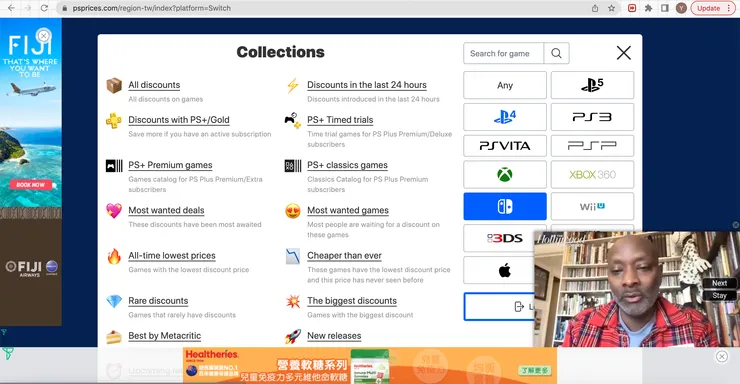This screenshot has width=740, height=384.
Task: Choose the Wii U platform
Action: tap(592, 206)
